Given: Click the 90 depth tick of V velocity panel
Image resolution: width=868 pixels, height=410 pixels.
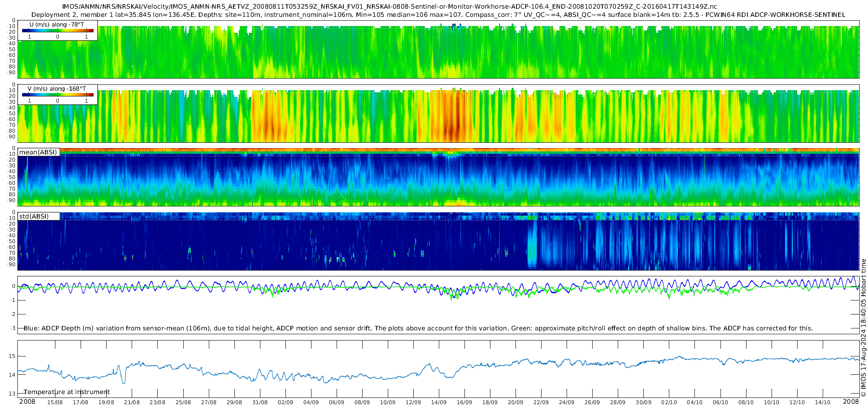Looking at the screenshot, I should [12, 137].
